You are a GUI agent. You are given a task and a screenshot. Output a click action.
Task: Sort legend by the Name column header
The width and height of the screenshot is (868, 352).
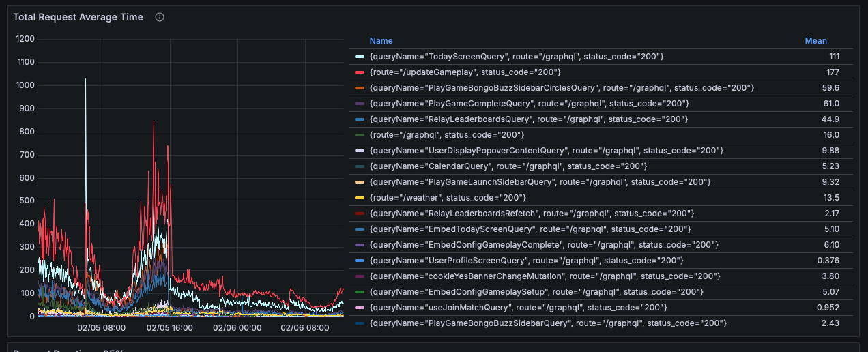tap(381, 41)
